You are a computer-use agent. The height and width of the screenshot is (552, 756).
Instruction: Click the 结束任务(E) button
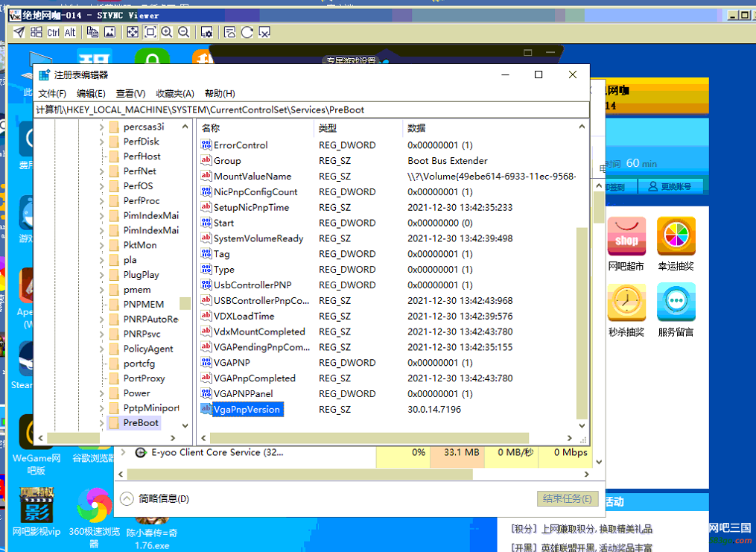568,498
